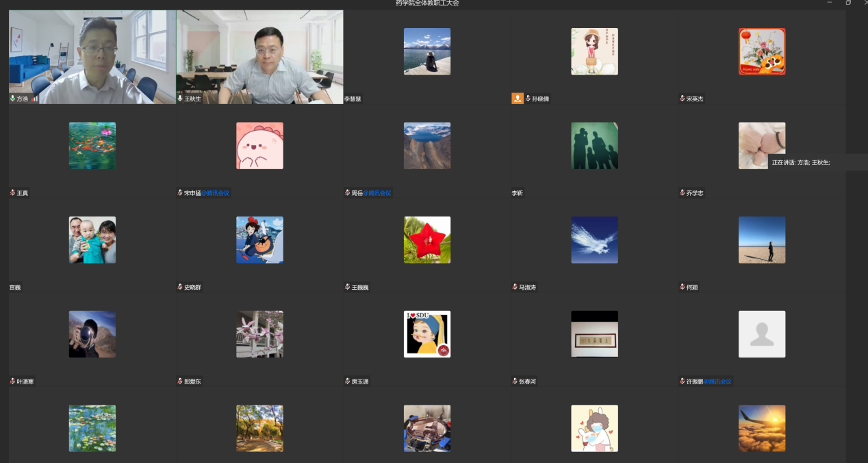868x463 pixels.
Task: Click muted mic icon next to 叶潇寒
Action: pyautogui.click(x=12, y=381)
